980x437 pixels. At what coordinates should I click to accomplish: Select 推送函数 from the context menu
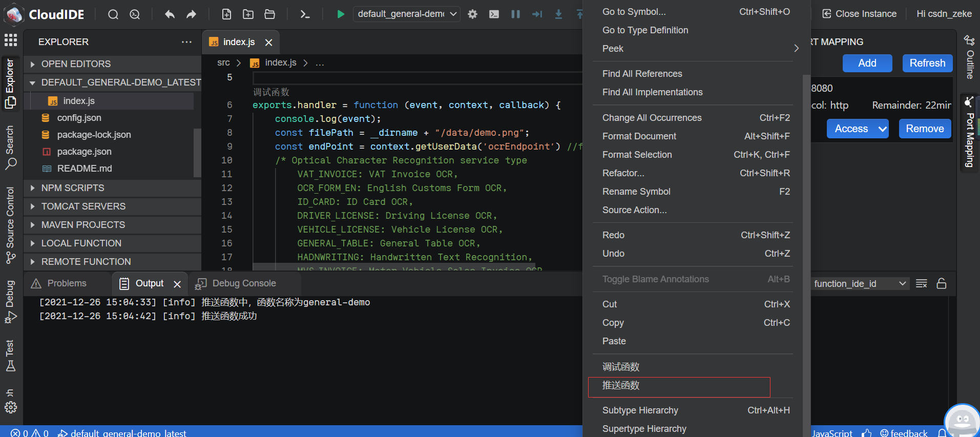pyautogui.click(x=621, y=385)
